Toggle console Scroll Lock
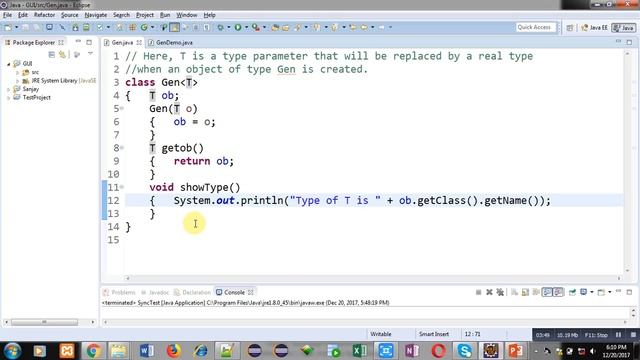Viewport: 640px width, 360px height. (x=525, y=292)
